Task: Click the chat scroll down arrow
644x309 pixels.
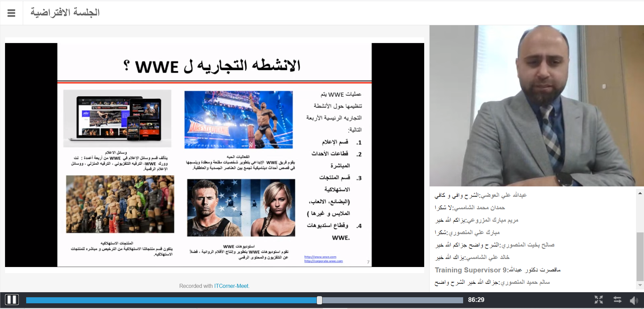Action: (x=640, y=285)
